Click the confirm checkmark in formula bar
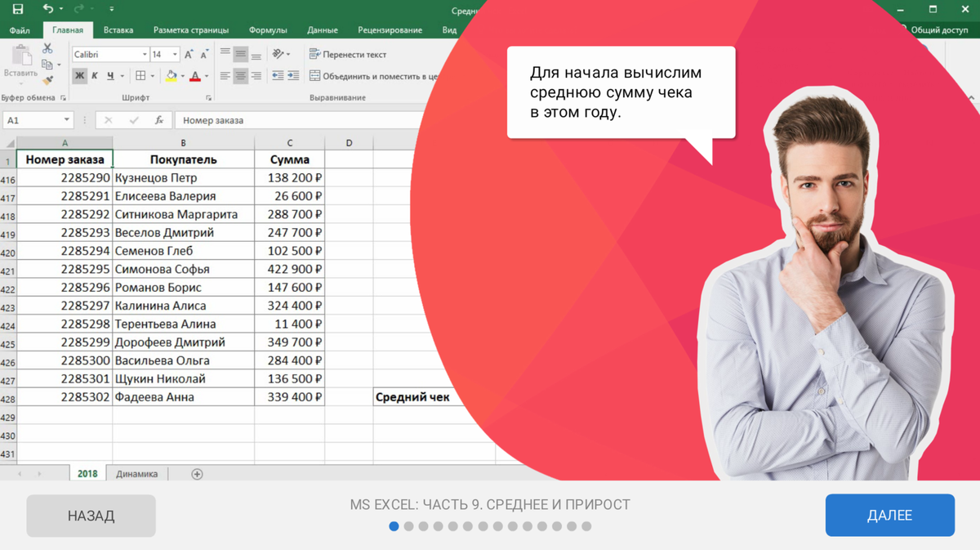The image size is (980, 550). tap(134, 120)
